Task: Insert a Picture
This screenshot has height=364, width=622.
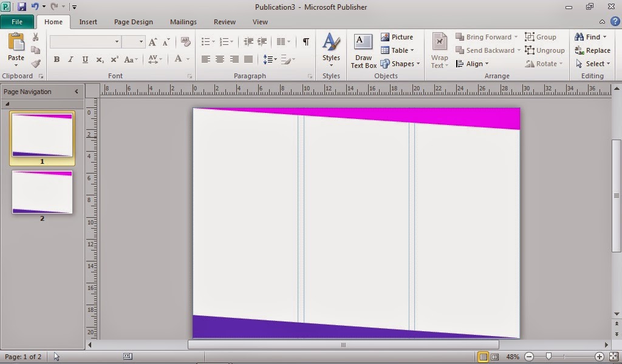Action: coord(397,37)
